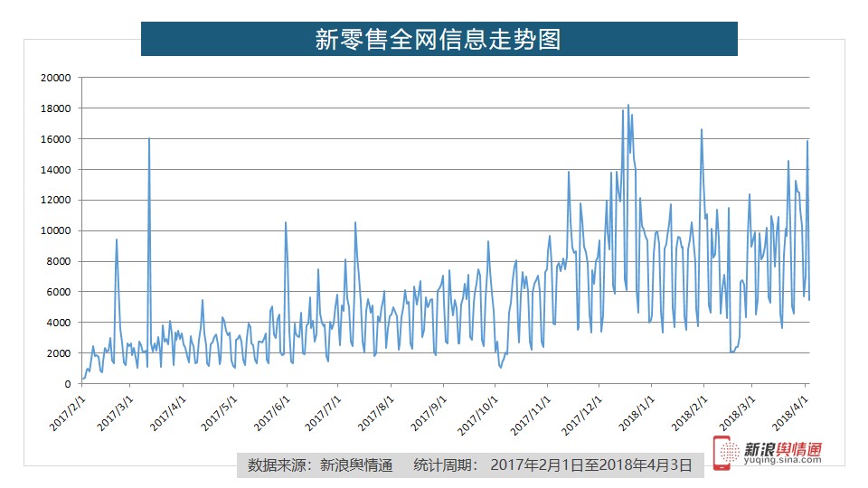Select the x-axis date 2017/12/1
This screenshot has width=868, height=488.
[581, 415]
